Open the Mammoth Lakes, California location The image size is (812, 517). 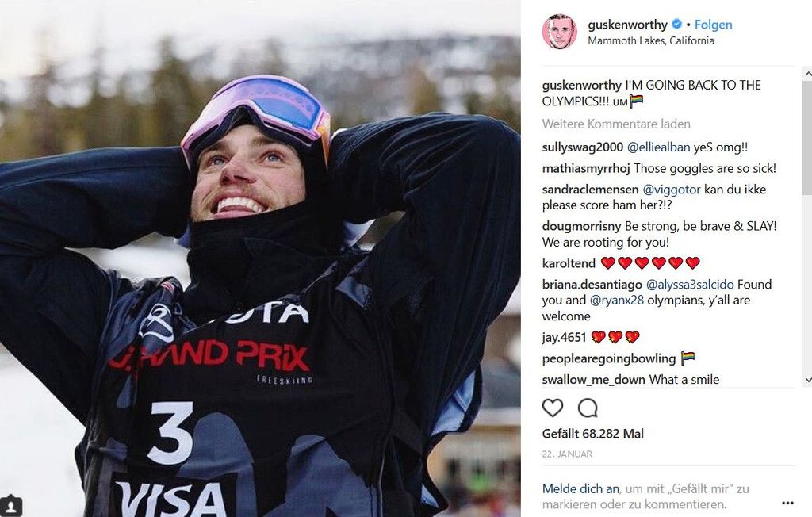click(x=651, y=40)
